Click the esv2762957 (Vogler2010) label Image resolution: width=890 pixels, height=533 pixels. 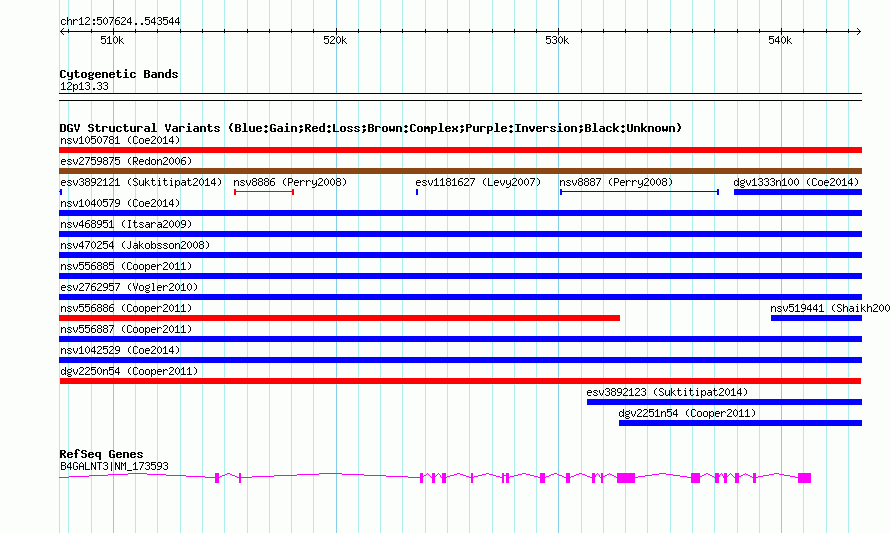pos(129,287)
